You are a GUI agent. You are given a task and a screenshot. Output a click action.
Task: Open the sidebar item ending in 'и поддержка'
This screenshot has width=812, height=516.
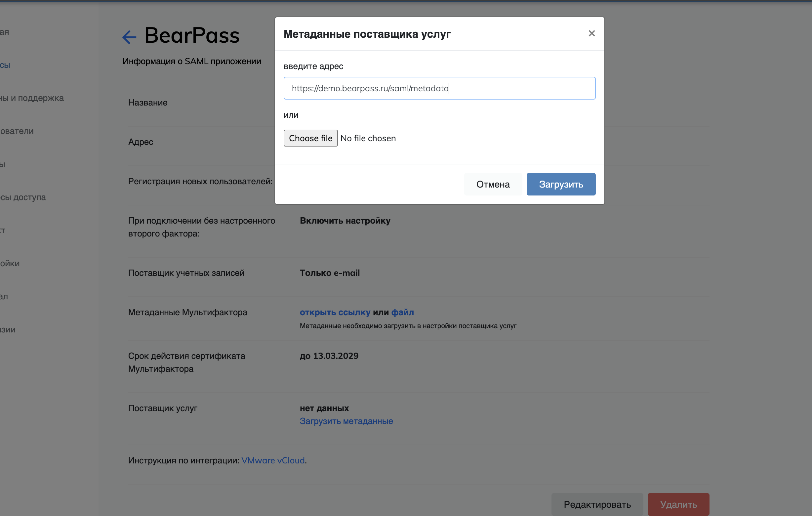[32, 98]
